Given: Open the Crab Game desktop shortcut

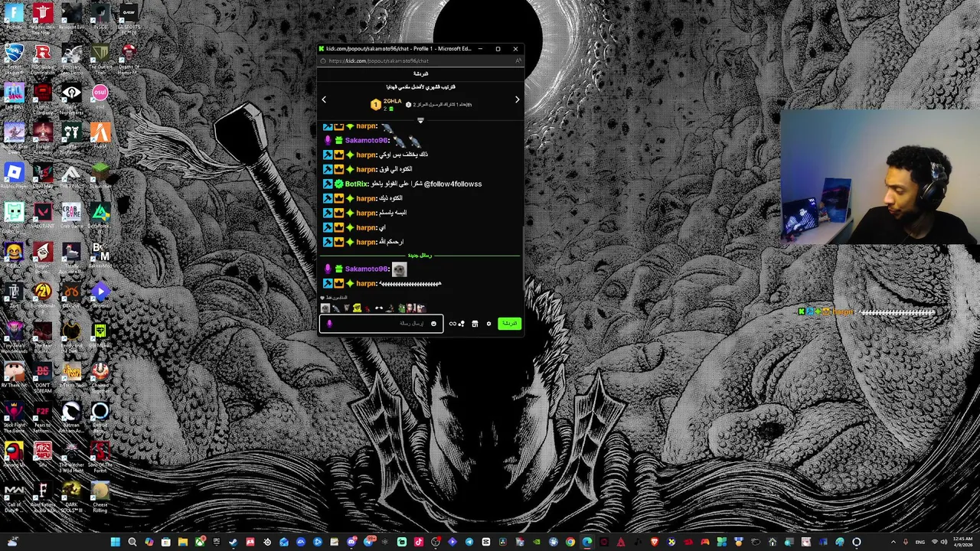Looking at the screenshot, I should point(71,215).
